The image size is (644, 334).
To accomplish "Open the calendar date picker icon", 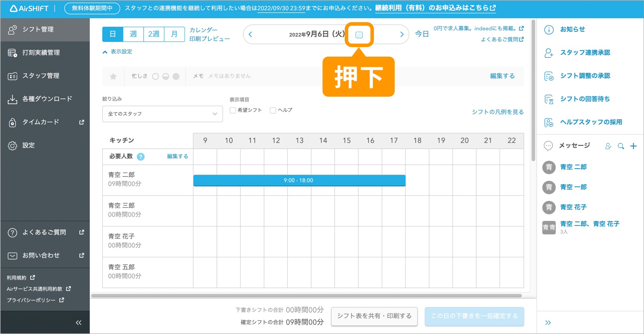I will tap(359, 34).
